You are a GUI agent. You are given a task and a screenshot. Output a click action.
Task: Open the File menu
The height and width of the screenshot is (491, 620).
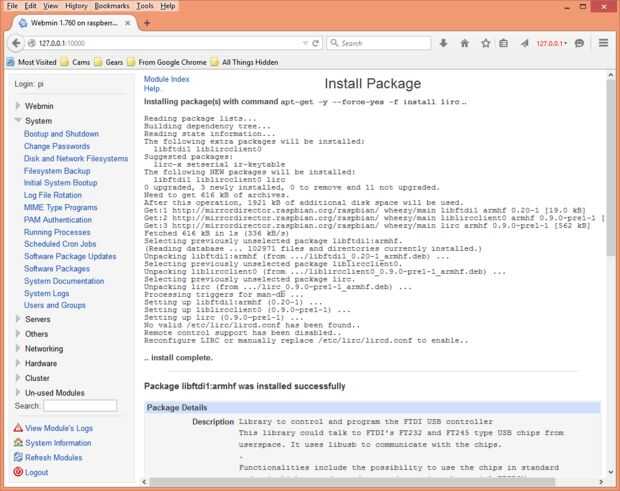(x=12, y=6)
